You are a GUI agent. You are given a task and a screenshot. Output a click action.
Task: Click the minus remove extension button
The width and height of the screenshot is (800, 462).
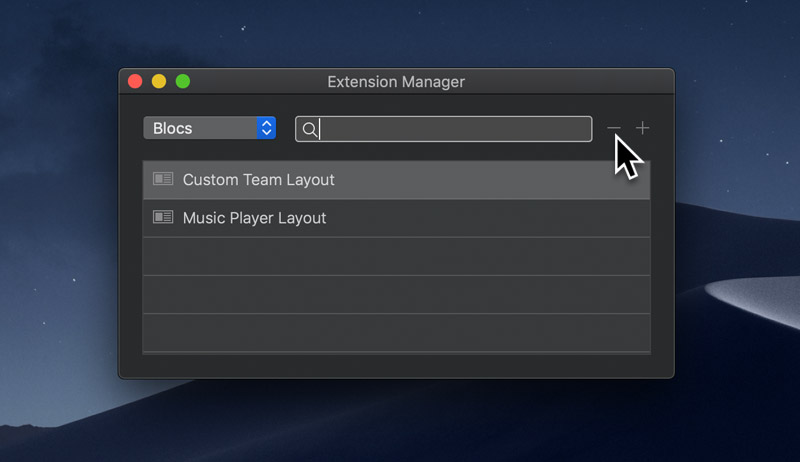pyautogui.click(x=614, y=128)
